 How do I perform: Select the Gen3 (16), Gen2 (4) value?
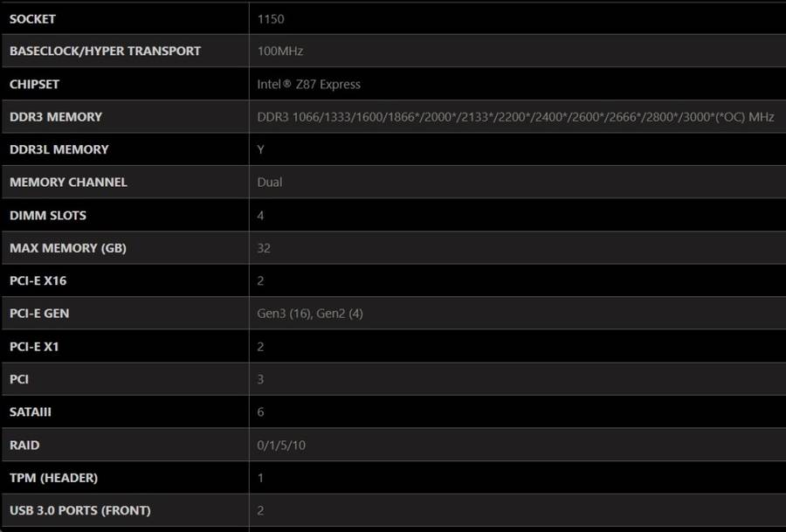pyautogui.click(x=309, y=314)
